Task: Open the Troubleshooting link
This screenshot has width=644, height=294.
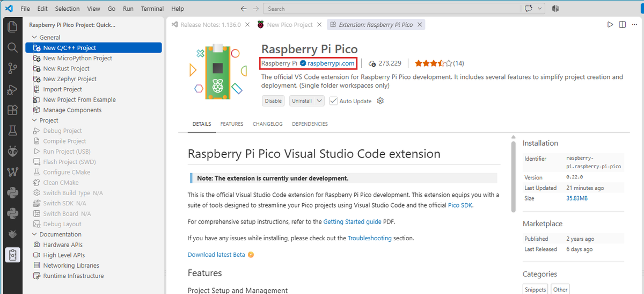Action: click(x=370, y=238)
